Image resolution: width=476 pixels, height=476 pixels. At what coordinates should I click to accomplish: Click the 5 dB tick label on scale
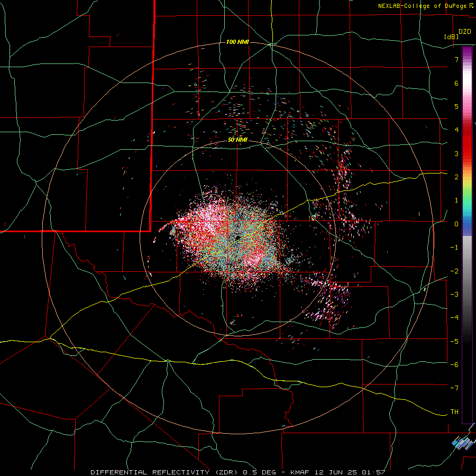456,106
